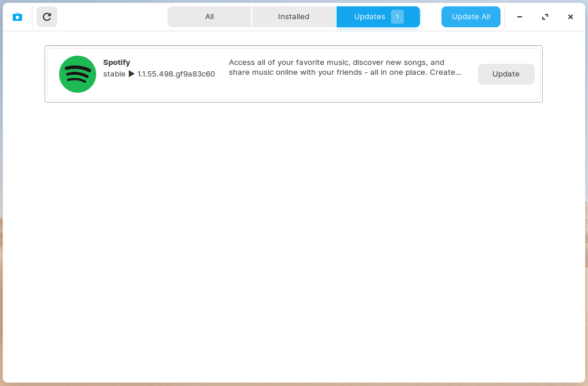Screen dimensions: 588x386
Task: Select the Updates tab
Action: [x=369, y=17]
